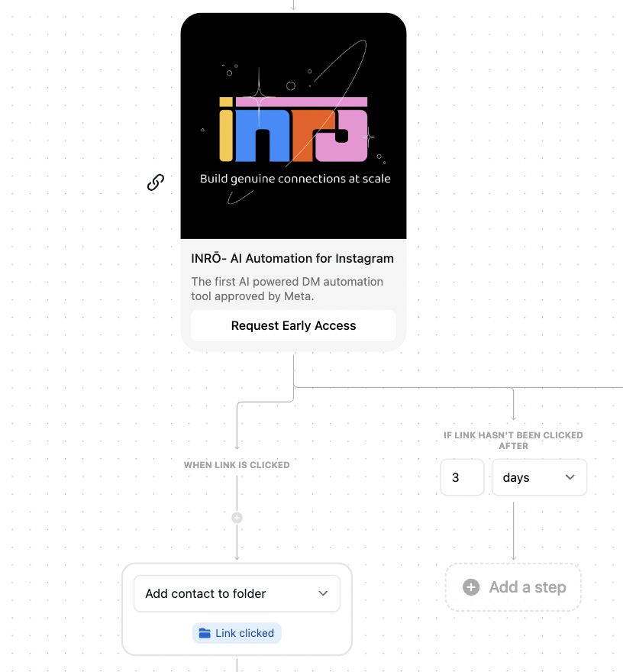Click the WHEN LINK IS CLICKED label
623x672 pixels.
[237, 465]
